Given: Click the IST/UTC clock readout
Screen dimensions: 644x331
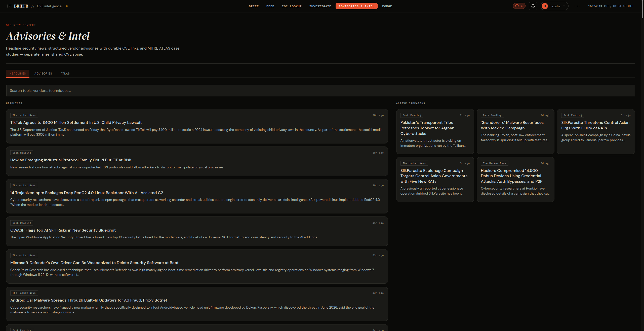Looking at the screenshot, I should coord(611,6).
